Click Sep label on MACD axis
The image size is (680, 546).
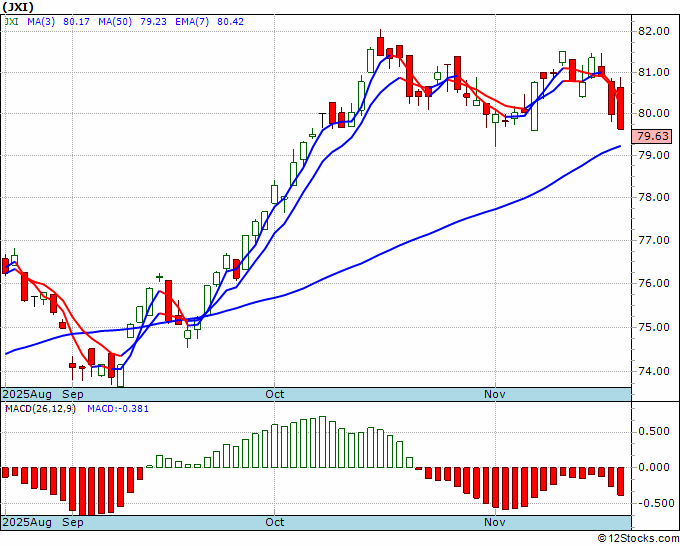pyautogui.click(x=73, y=522)
